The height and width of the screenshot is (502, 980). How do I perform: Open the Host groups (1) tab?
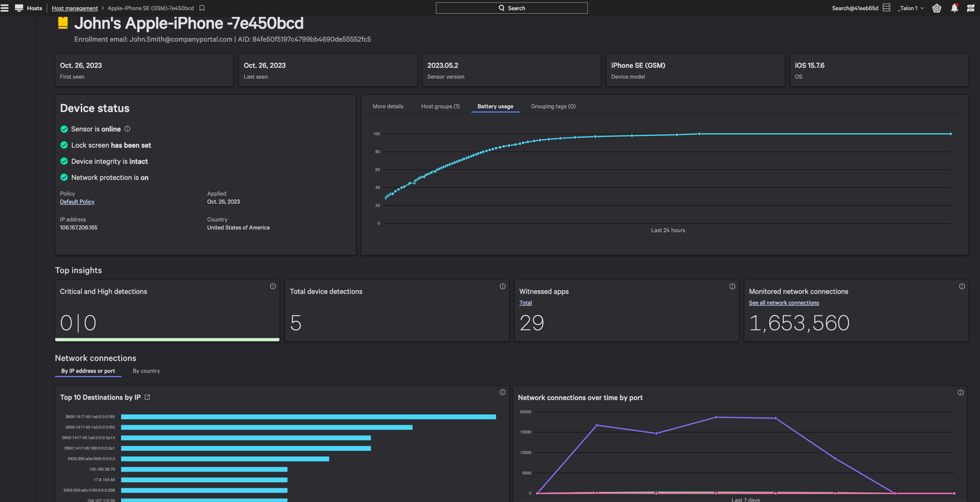coord(440,106)
